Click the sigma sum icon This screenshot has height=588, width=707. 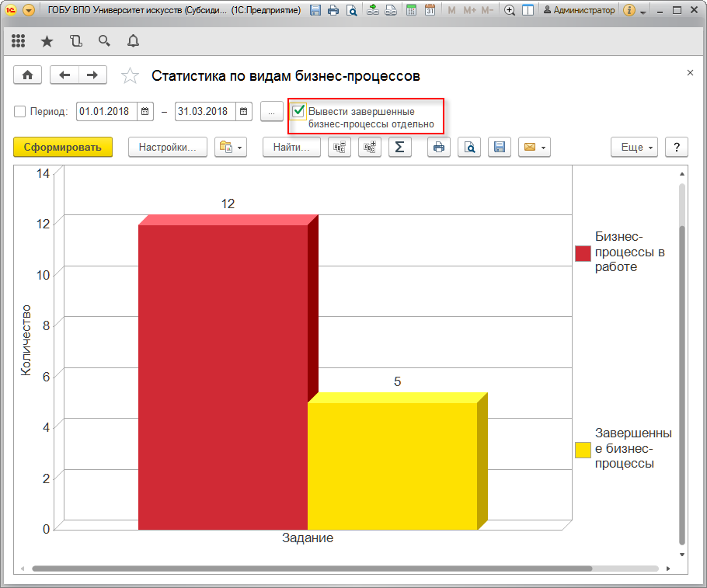coord(400,147)
